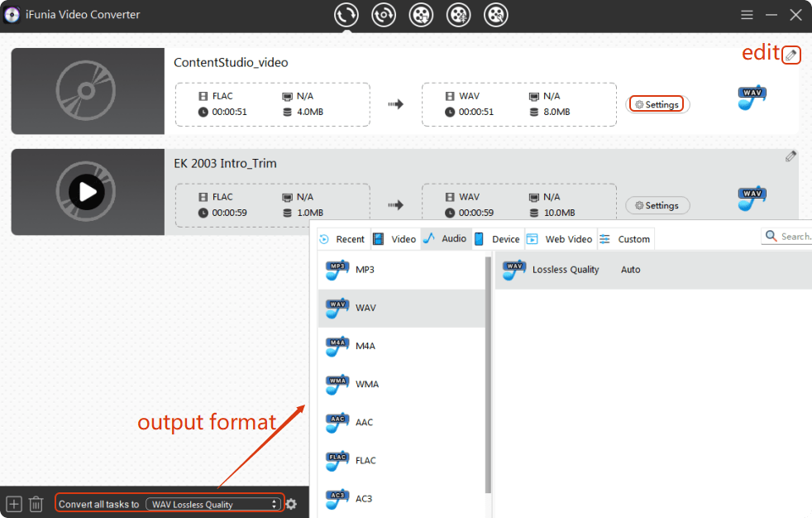
Task: Click the add files plus icon
Action: coord(13,503)
